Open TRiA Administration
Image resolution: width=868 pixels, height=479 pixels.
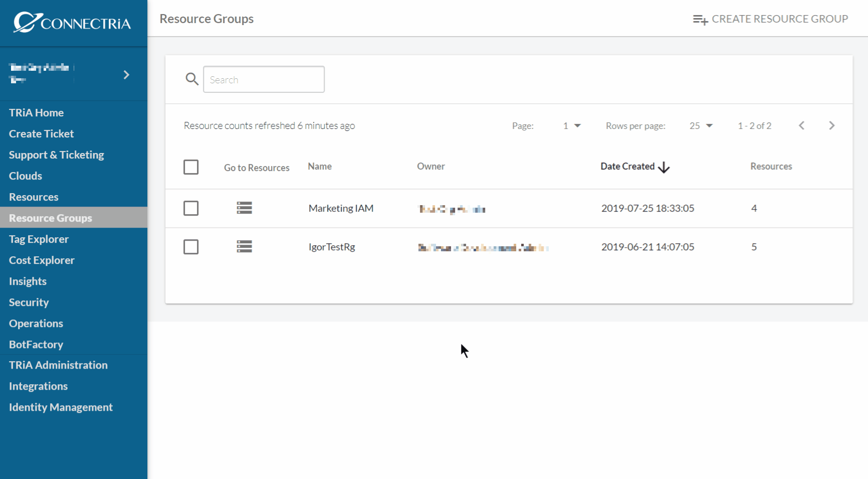click(58, 365)
